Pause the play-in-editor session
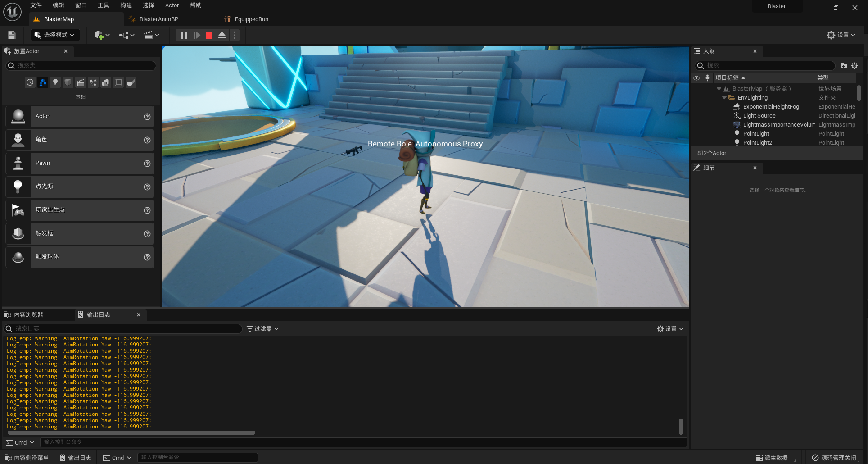 click(x=184, y=35)
